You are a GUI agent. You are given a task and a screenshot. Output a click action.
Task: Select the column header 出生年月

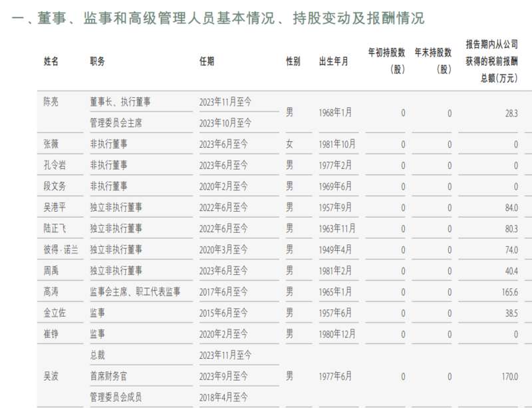tap(334, 61)
